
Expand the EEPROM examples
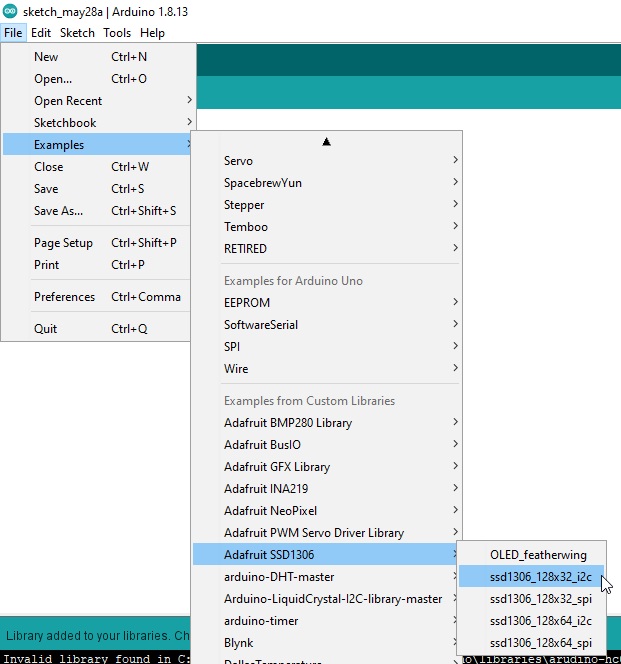click(327, 303)
